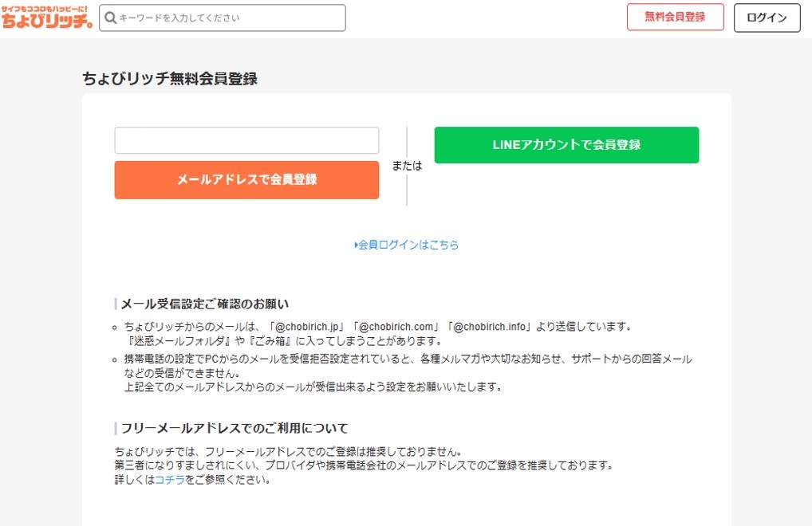Screen dimensions: 812x526
Task: Click the フリーメールアドレスでのご利用について heading
Action: (x=234, y=428)
